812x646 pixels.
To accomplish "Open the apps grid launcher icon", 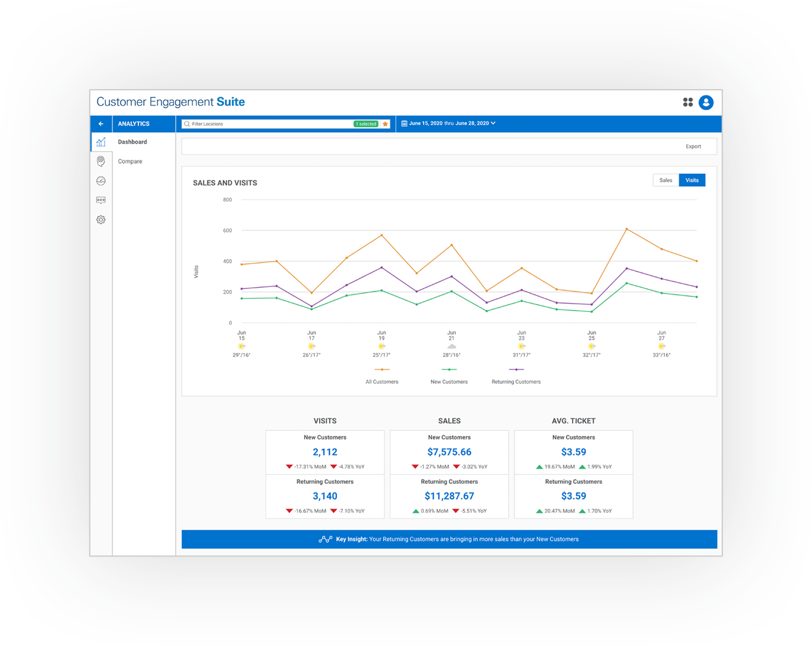I will 688,102.
